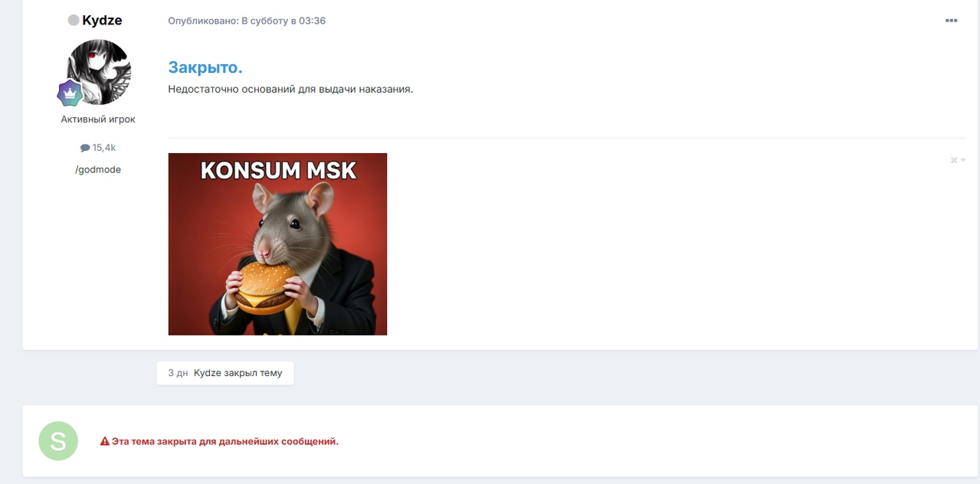Click the green S user avatar

58,441
